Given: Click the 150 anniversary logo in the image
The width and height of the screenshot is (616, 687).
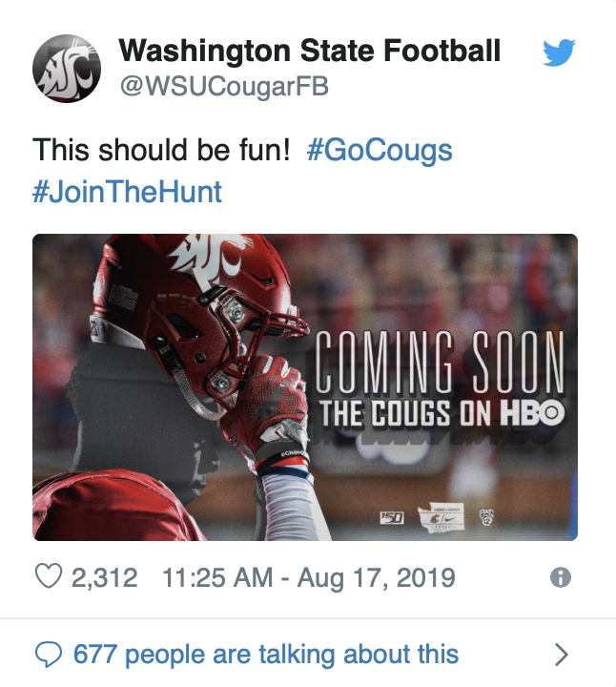Looking at the screenshot, I should 392,517.
